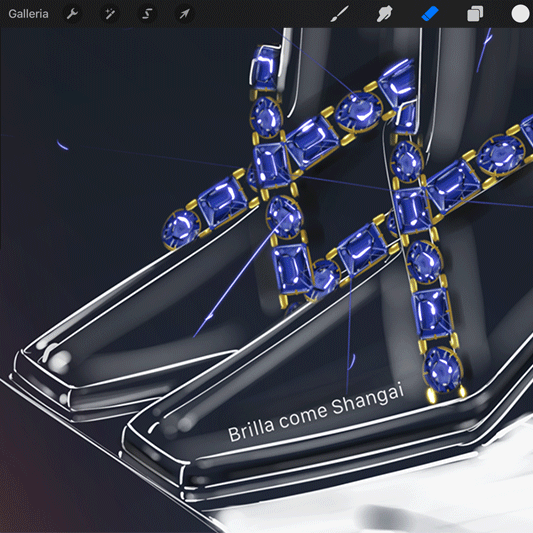Open the Layers panel icon
The width and height of the screenshot is (533, 533).
coord(475,14)
